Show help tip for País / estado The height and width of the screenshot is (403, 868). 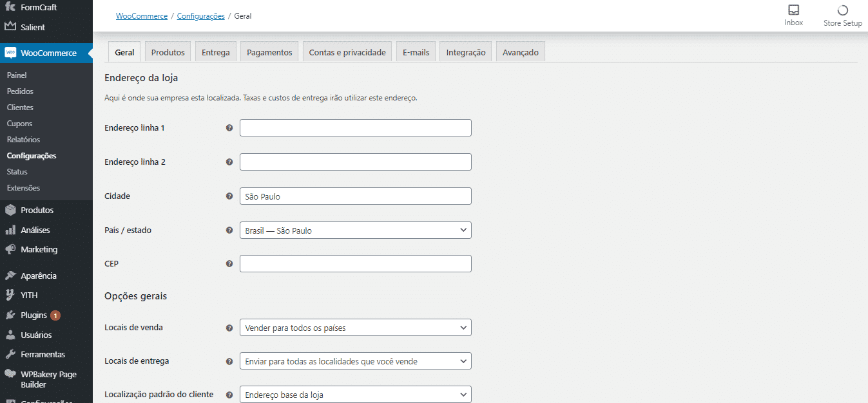pyautogui.click(x=229, y=230)
